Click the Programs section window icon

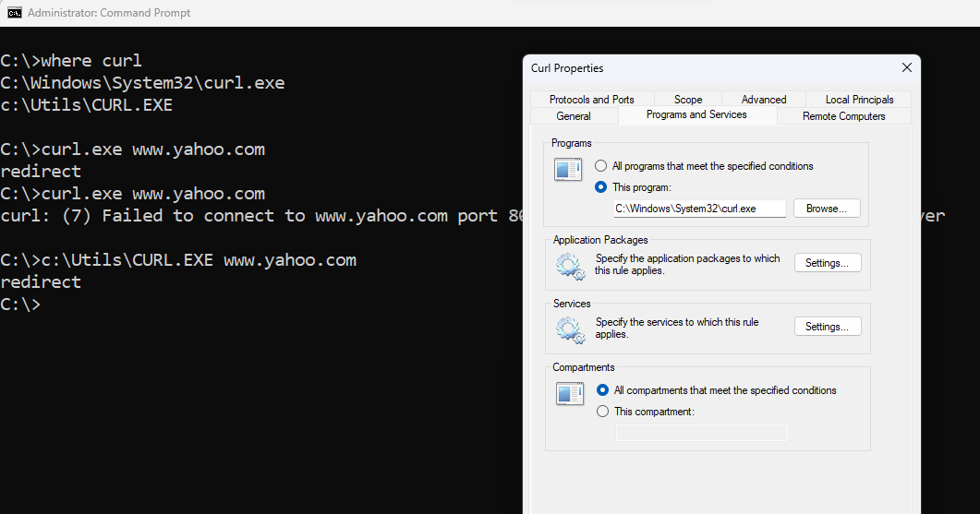coord(567,169)
